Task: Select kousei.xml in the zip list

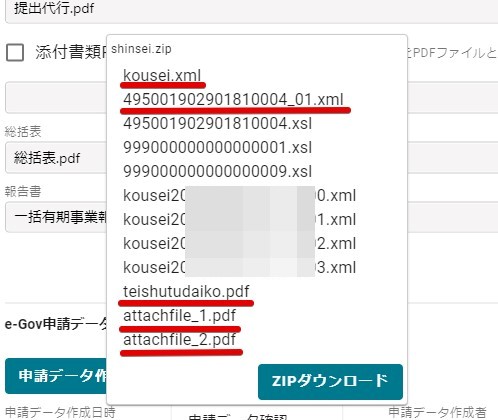Action: [162, 76]
